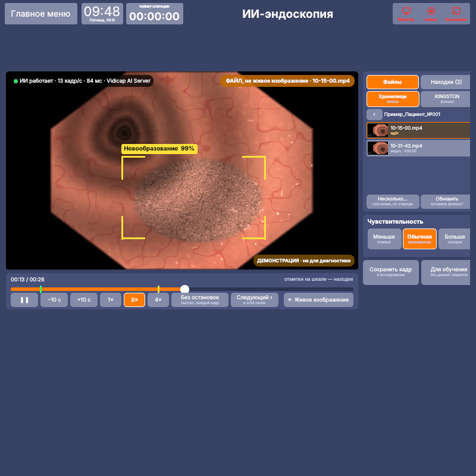Refresh file list with Обновить

pos(446,202)
